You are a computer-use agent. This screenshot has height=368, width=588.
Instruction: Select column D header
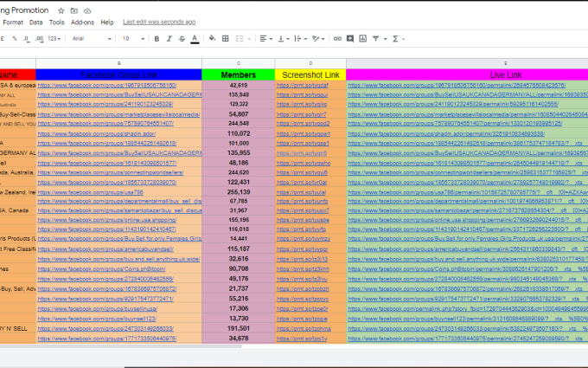[x=310, y=63]
